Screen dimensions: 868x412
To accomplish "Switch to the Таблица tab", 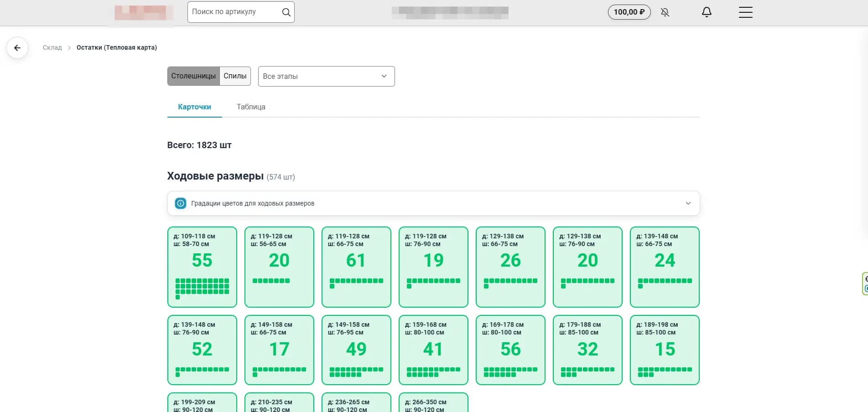I will (x=250, y=107).
